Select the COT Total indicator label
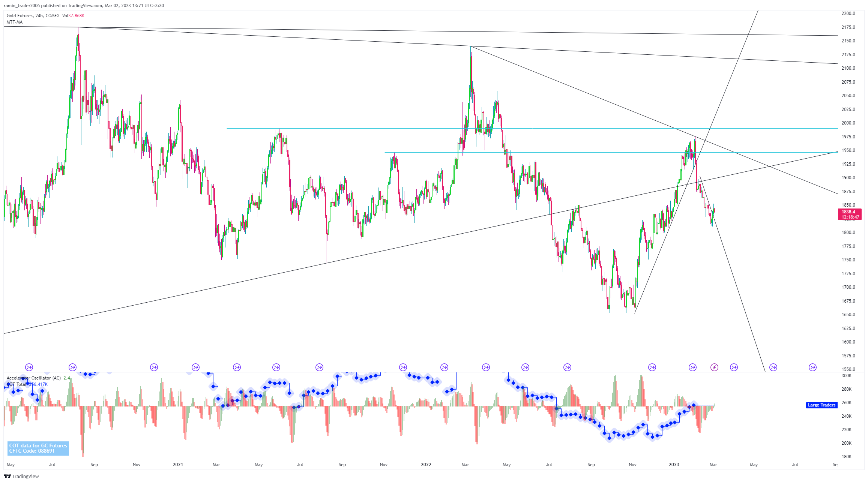This screenshot has width=868, height=483. pyautogui.click(x=17, y=384)
